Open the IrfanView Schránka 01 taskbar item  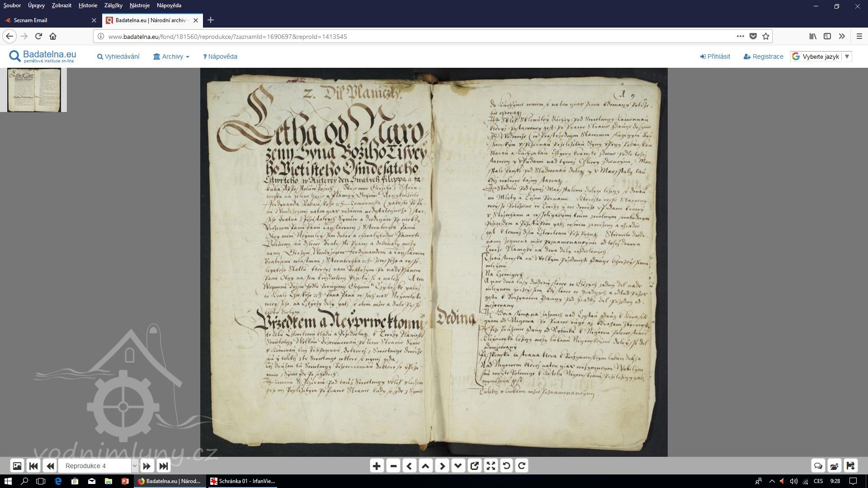point(243,481)
